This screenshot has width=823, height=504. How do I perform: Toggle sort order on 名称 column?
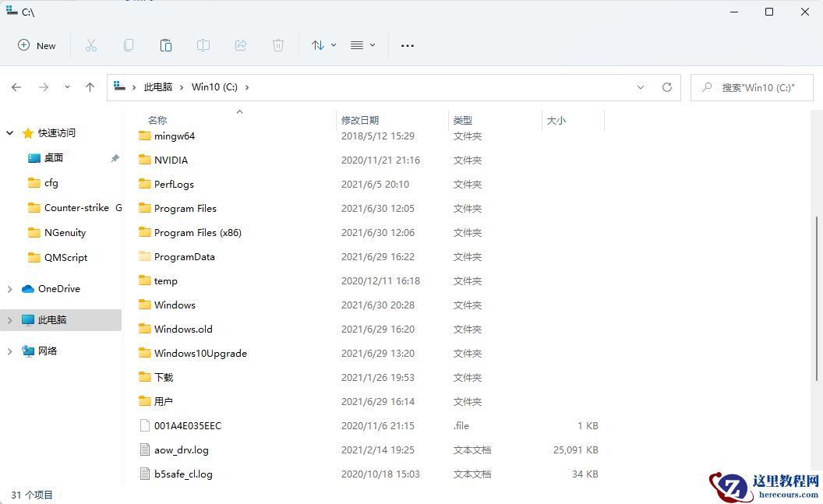click(x=157, y=120)
